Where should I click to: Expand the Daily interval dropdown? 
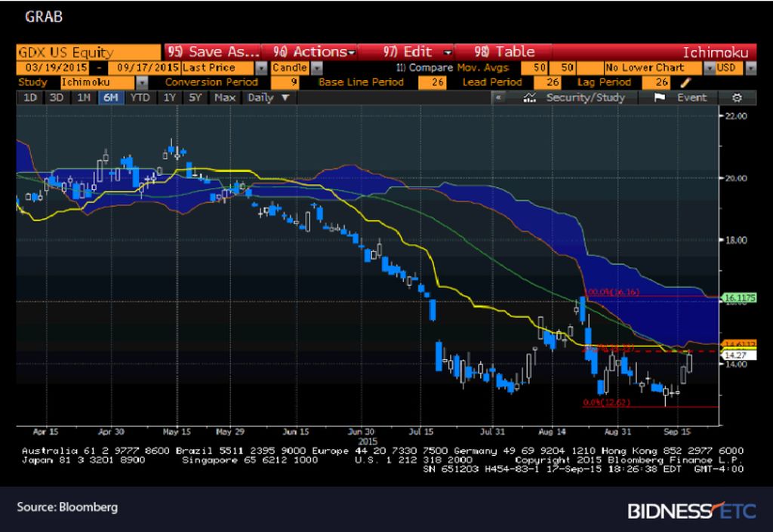(x=268, y=97)
